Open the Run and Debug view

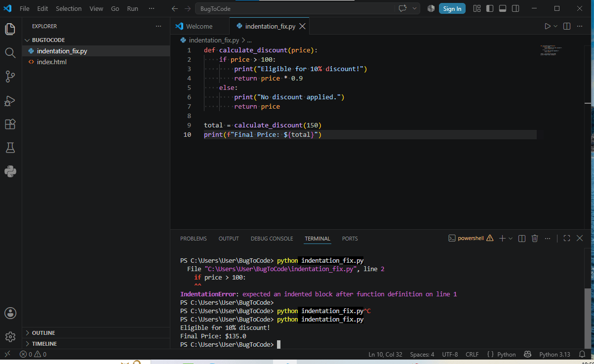coord(10,101)
